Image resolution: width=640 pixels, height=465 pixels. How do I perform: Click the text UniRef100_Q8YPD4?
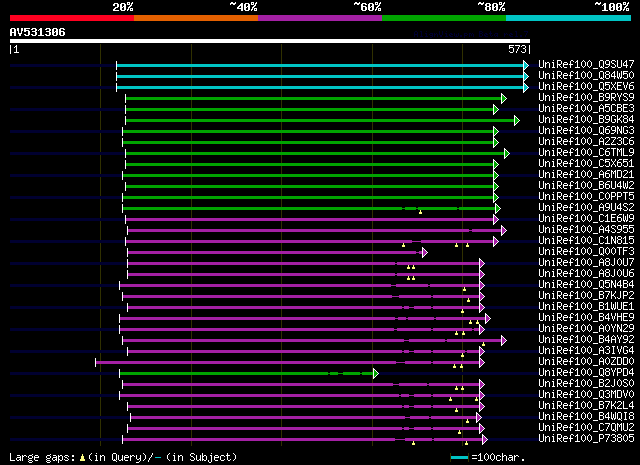586,373
